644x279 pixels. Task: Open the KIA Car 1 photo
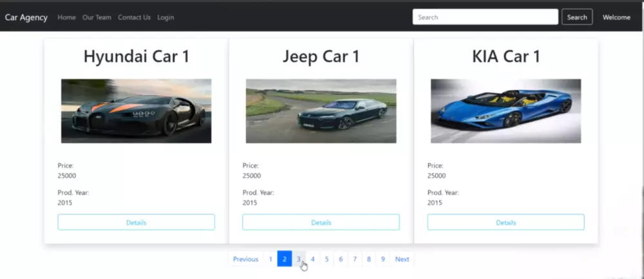(506, 111)
